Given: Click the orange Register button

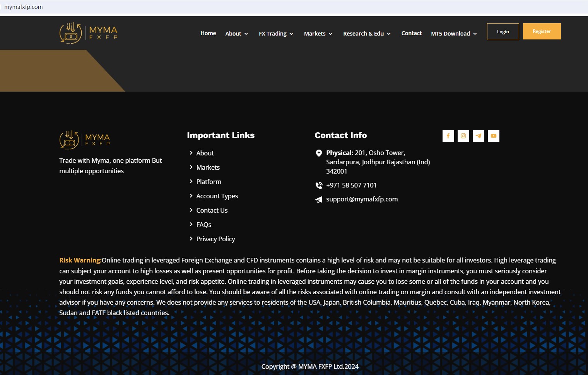Looking at the screenshot, I should pyautogui.click(x=542, y=31).
